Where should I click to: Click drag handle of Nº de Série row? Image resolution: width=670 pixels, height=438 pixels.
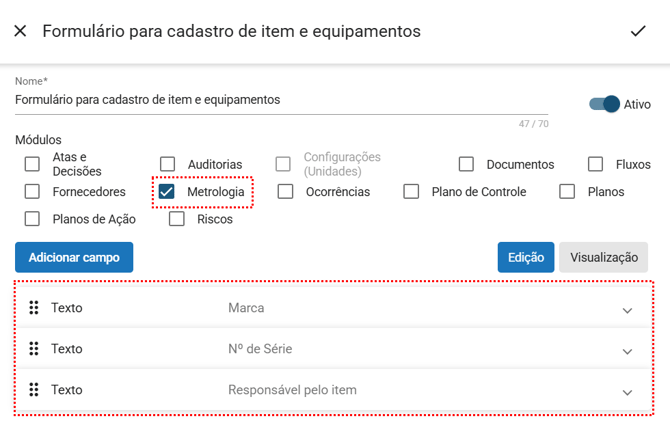(34, 349)
